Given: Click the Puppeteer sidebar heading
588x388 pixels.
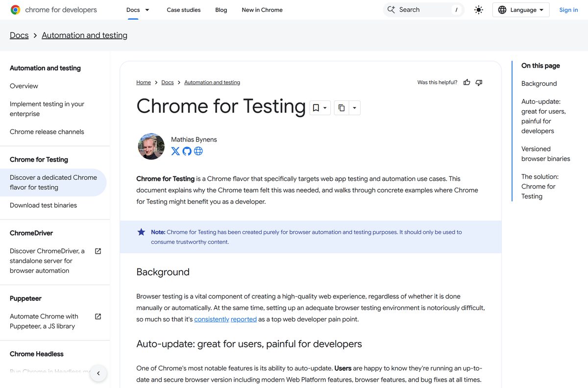Looking at the screenshot, I should coord(25,298).
